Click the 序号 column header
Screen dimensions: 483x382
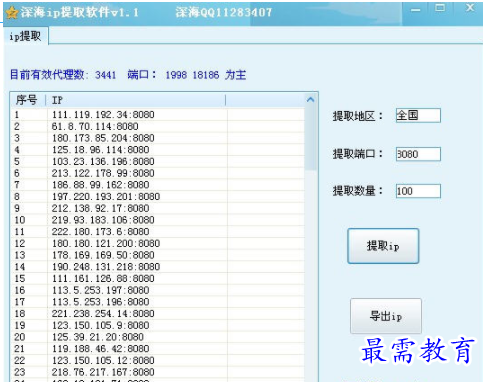[x=28, y=100]
